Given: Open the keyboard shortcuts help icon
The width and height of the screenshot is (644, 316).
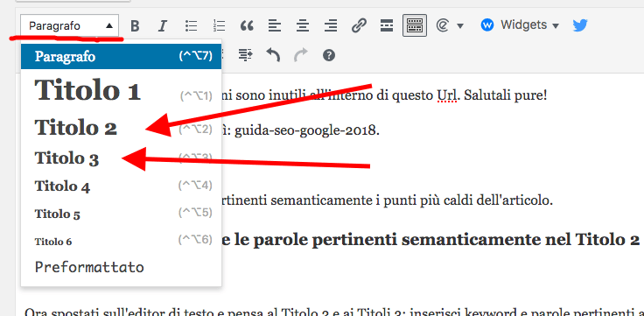Looking at the screenshot, I should click(329, 55).
